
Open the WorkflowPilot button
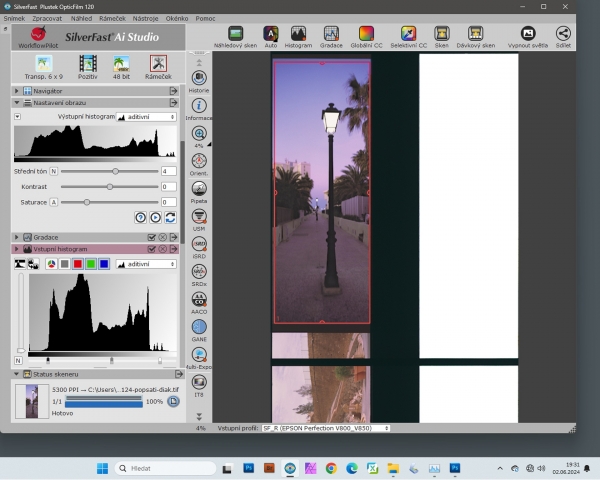[x=38, y=37]
